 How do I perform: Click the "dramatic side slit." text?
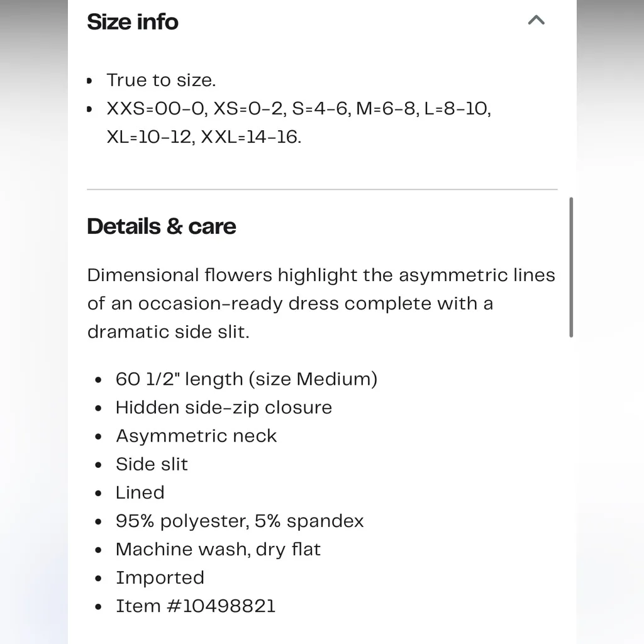pyautogui.click(x=169, y=332)
